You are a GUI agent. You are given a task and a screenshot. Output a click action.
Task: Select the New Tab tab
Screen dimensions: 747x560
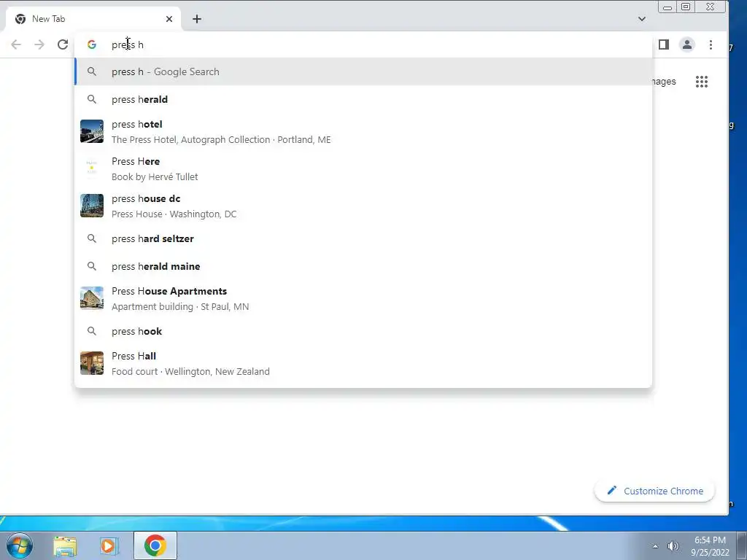[x=93, y=19]
